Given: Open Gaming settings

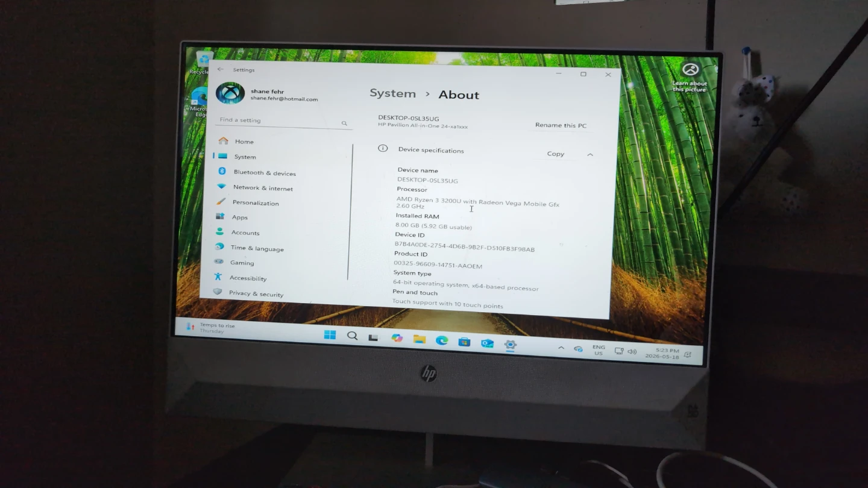Looking at the screenshot, I should click(x=241, y=263).
